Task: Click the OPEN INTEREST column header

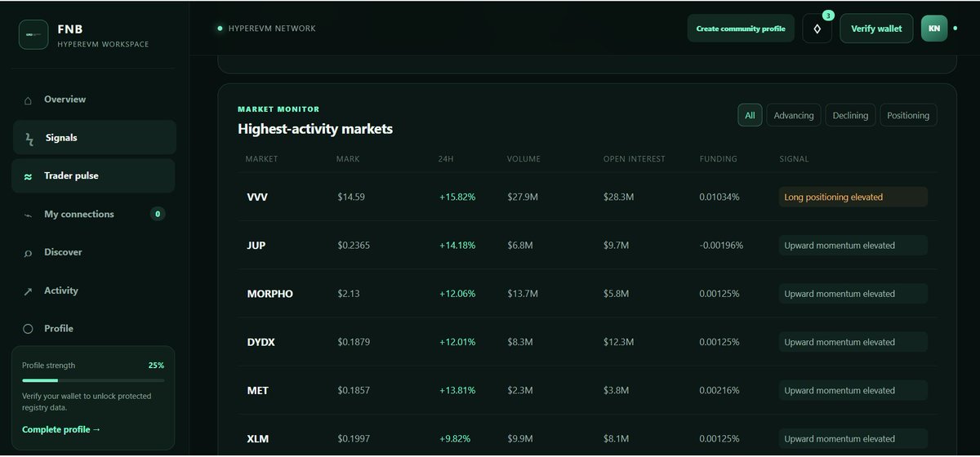Action: [x=635, y=159]
